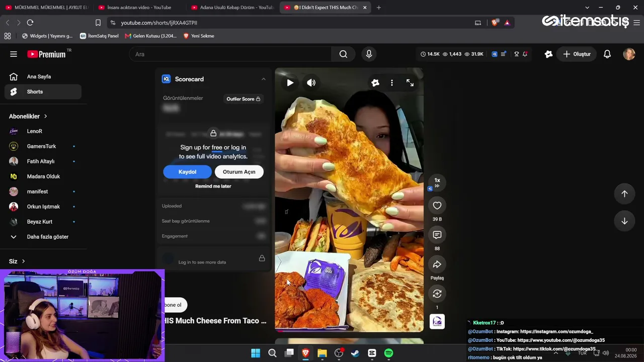Click Remind me later link
This screenshot has width=644, height=362.
[213, 186]
